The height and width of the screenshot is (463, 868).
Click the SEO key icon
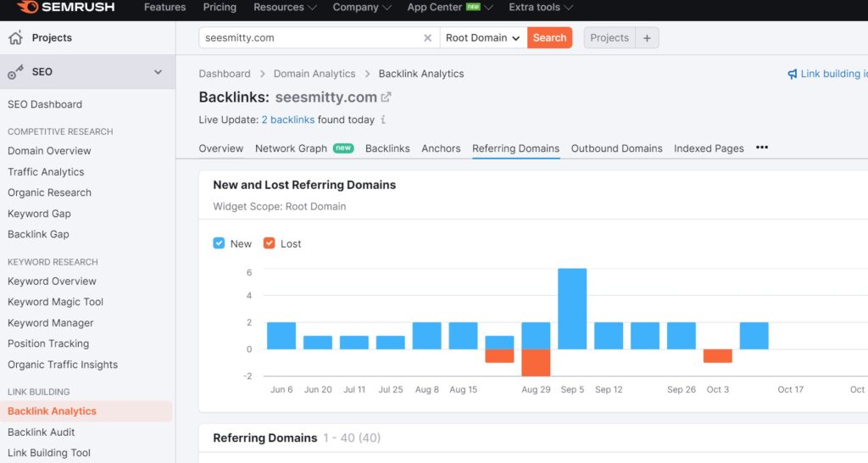(x=15, y=72)
